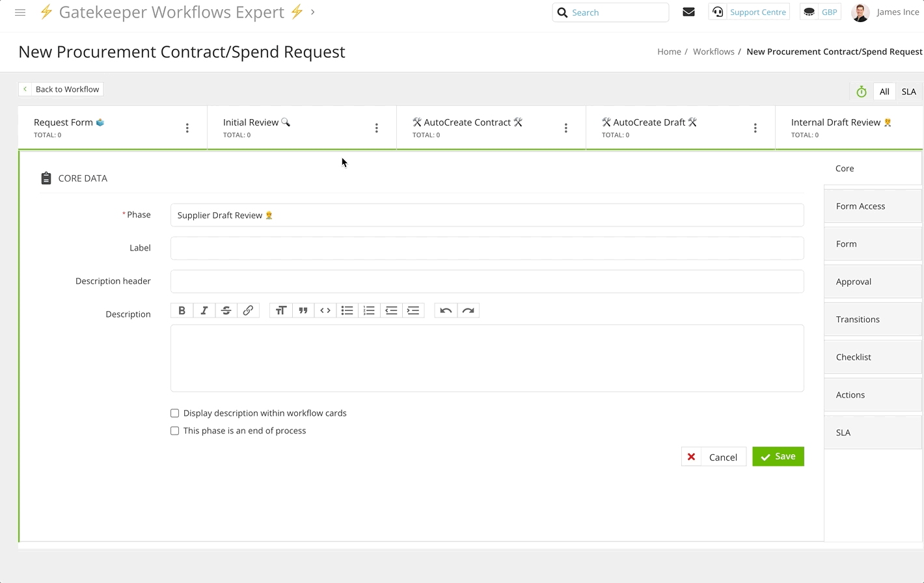Click inside the Description text area
The width and height of the screenshot is (924, 583).
click(x=487, y=359)
